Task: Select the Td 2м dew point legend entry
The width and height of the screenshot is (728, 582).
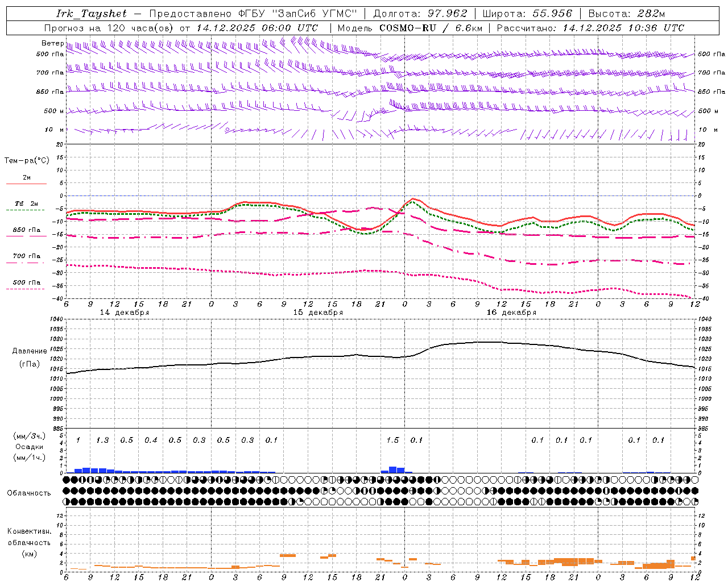Action: point(27,203)
